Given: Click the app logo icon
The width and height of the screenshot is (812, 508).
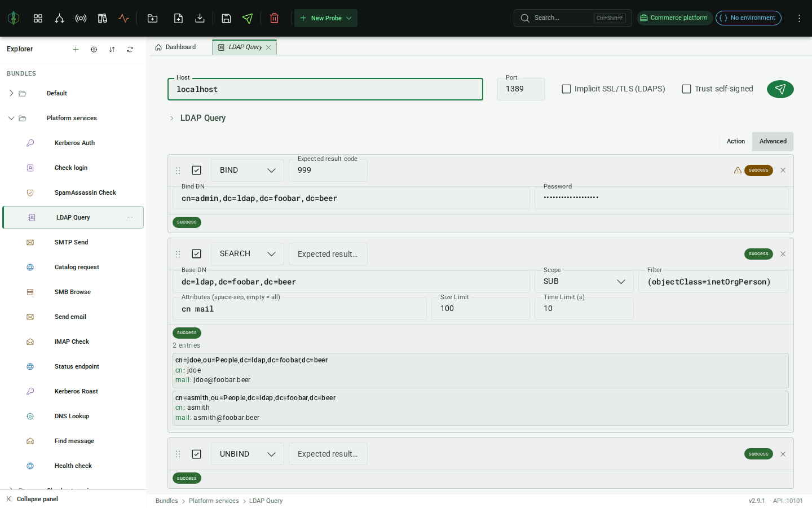Looking at the screenshot, I should pos(14,18).
